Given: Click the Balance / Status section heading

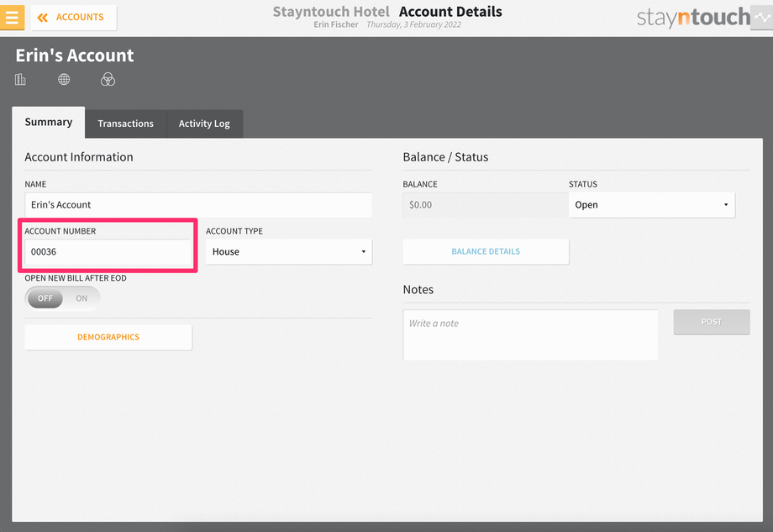Looking at the screenshot, I should (445, 157).
